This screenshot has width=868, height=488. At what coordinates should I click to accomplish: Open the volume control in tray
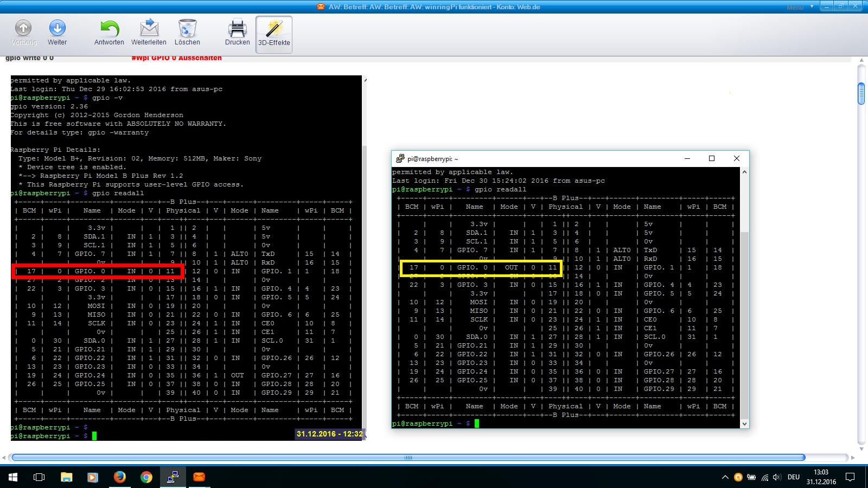pyautogui.click(x=777, y=477)
